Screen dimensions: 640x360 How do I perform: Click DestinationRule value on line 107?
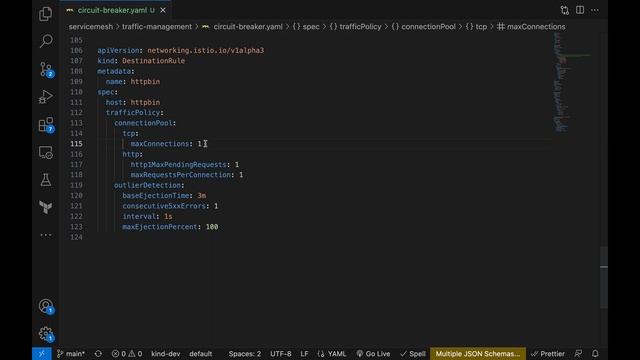point(153,61)
